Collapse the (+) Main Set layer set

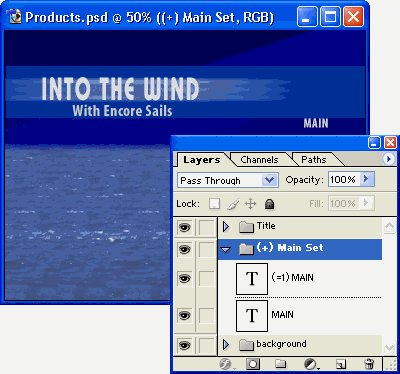pyautogui.click(x=226, y=249)
